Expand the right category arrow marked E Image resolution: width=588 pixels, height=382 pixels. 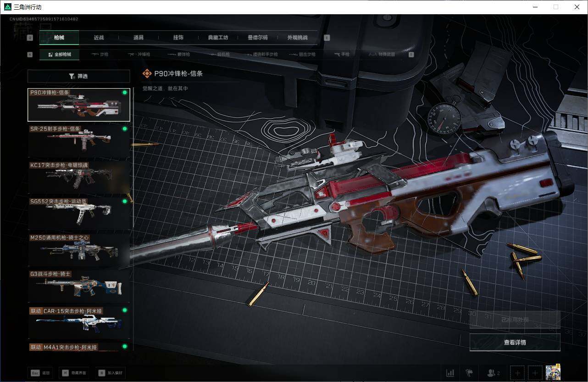pos(327,38)
